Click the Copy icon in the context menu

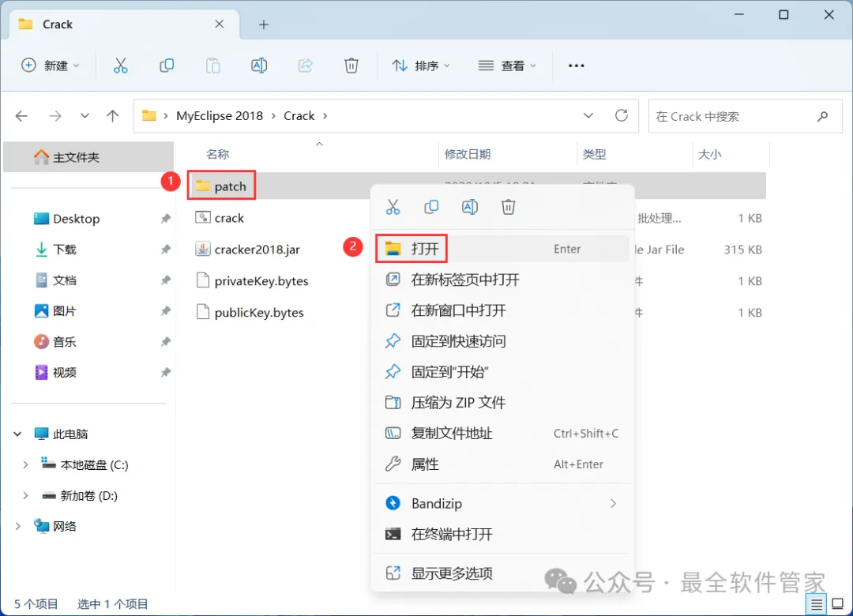[x=431, y=207]
